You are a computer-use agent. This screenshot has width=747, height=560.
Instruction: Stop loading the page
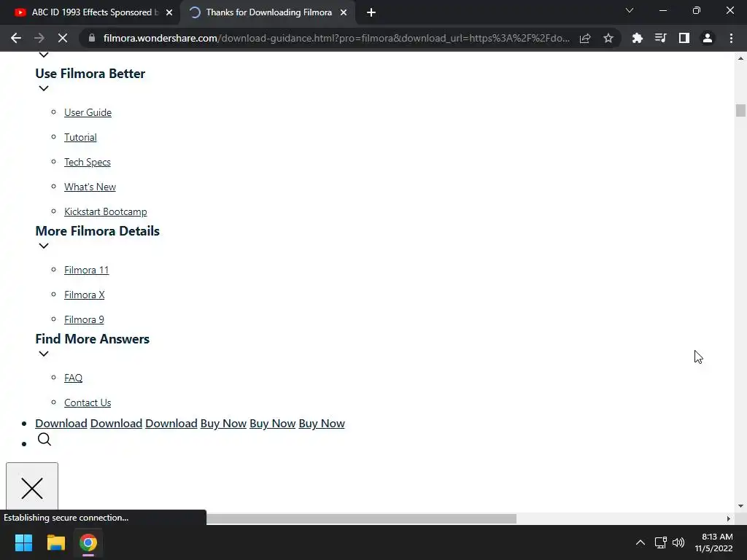63,38
